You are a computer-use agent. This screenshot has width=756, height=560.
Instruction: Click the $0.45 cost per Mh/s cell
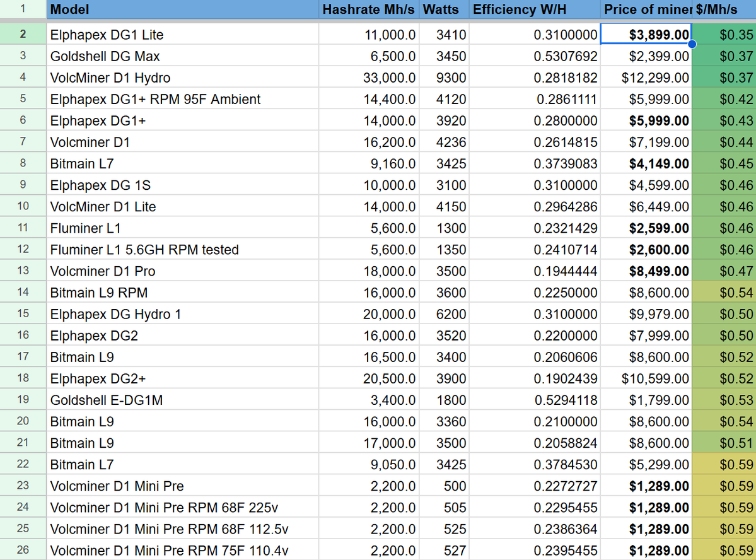coord(724,163)
